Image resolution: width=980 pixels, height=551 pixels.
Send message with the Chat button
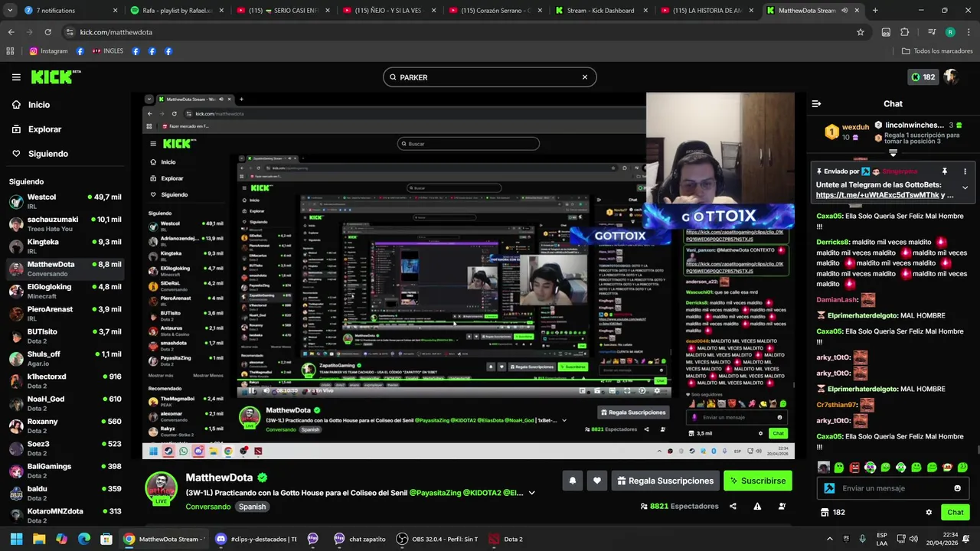coord(955,512)
